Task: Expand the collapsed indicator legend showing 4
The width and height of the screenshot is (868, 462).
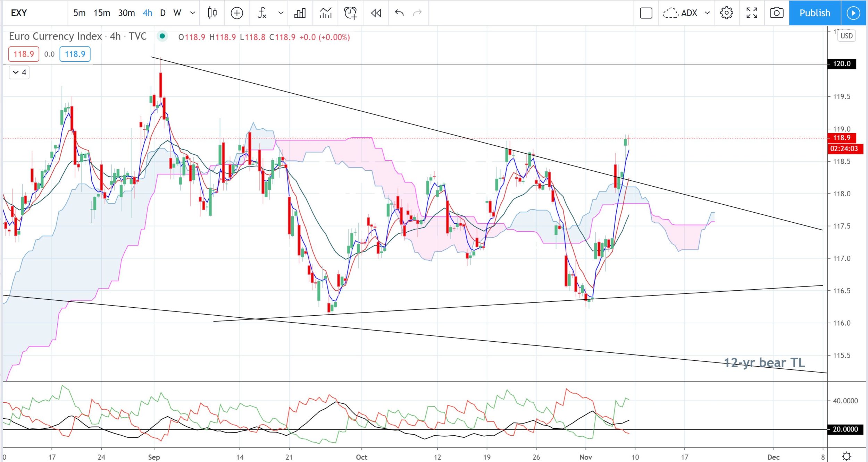Action: pos(19,72)
